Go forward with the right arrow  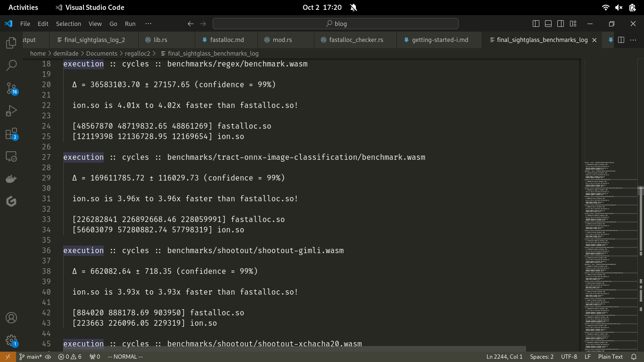pyautogui.click(x=203, y=24)
